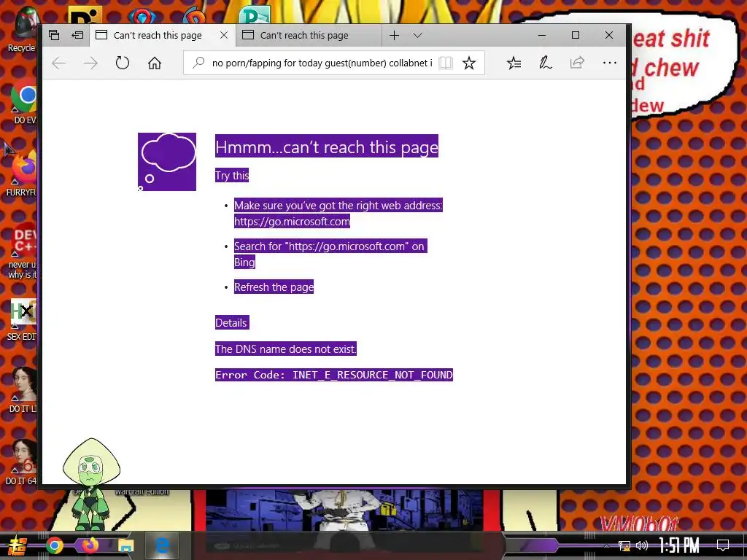The height and width of the screenshot is (560, 747).
Task: Set these tabs aside icon
Action: coord(77,35)
